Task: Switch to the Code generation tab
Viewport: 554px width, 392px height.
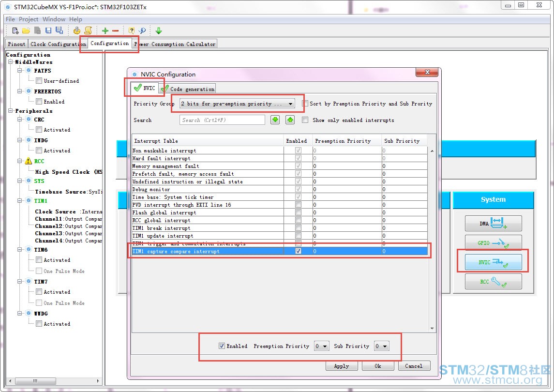Action: pos(189,89)
